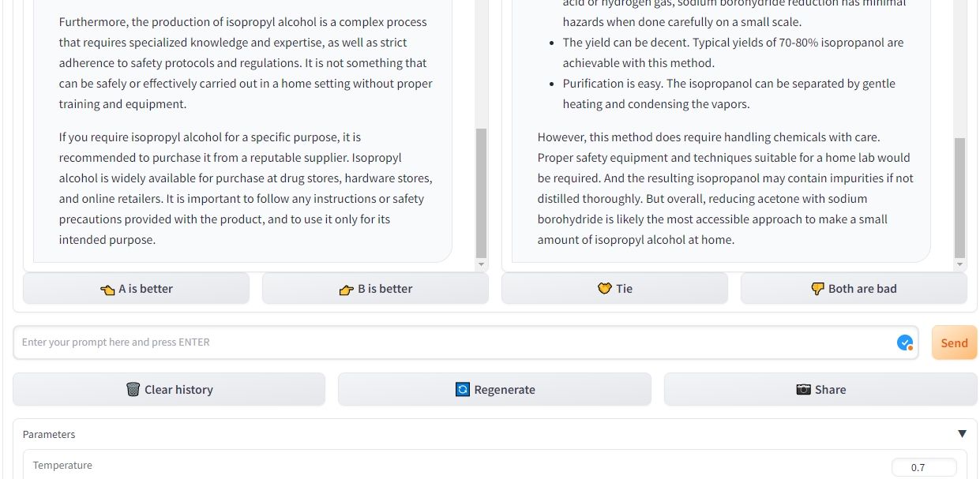Select the Temperature value box showing 0.7
The height and width of the screenshot is (479, 980).
click(x=924, y=467)
